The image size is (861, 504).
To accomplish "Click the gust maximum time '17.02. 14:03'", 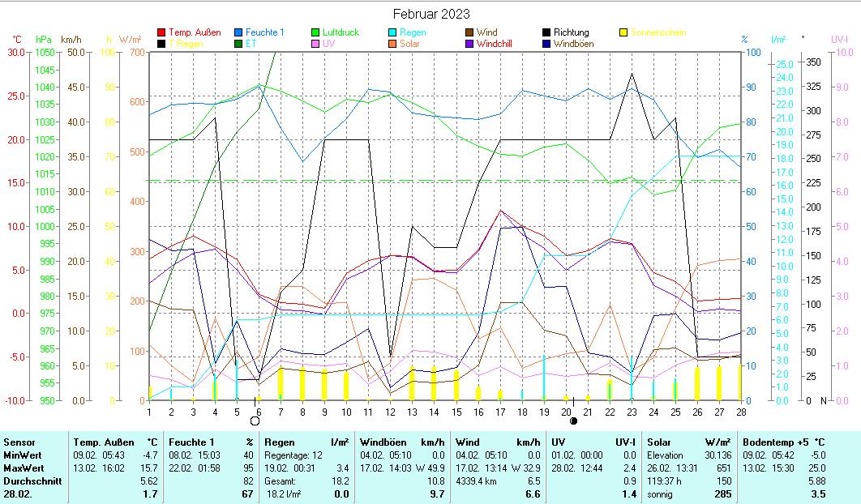I will 385,468.
